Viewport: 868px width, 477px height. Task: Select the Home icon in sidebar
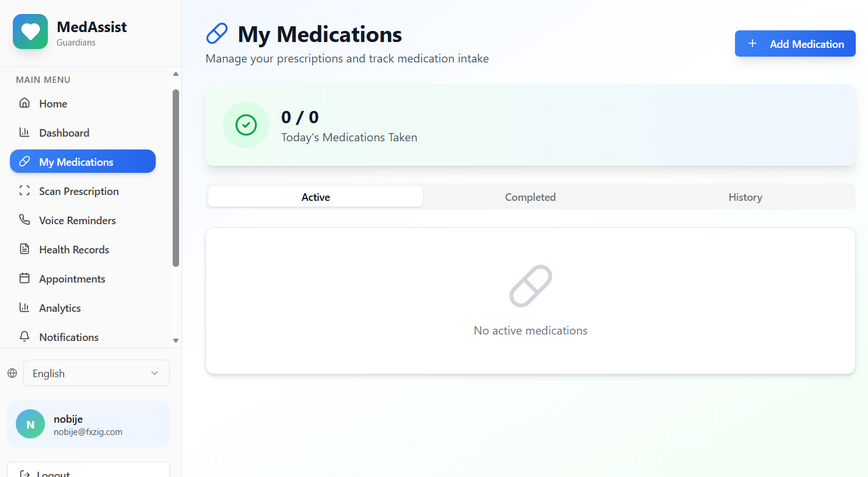coord(24,103)
